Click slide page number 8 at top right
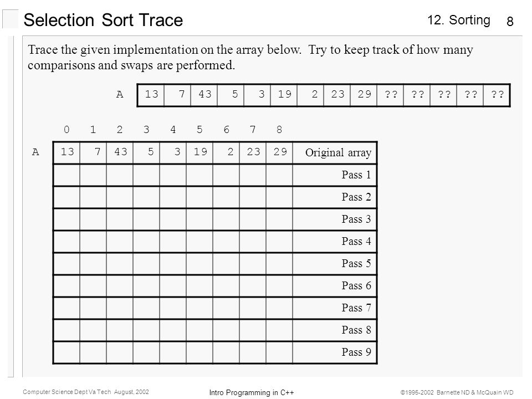The image size is (532, 399). click(510, 22)
